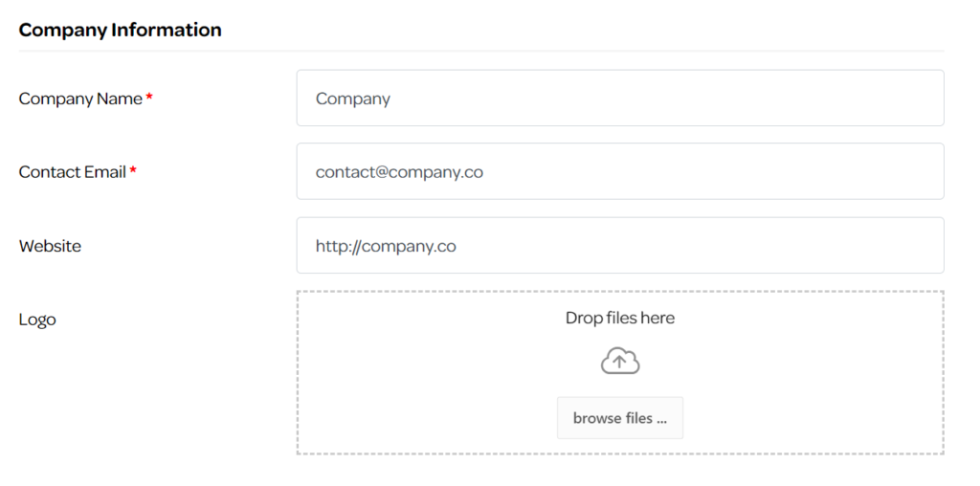Click the divider line under Company Information

(481, 51)
